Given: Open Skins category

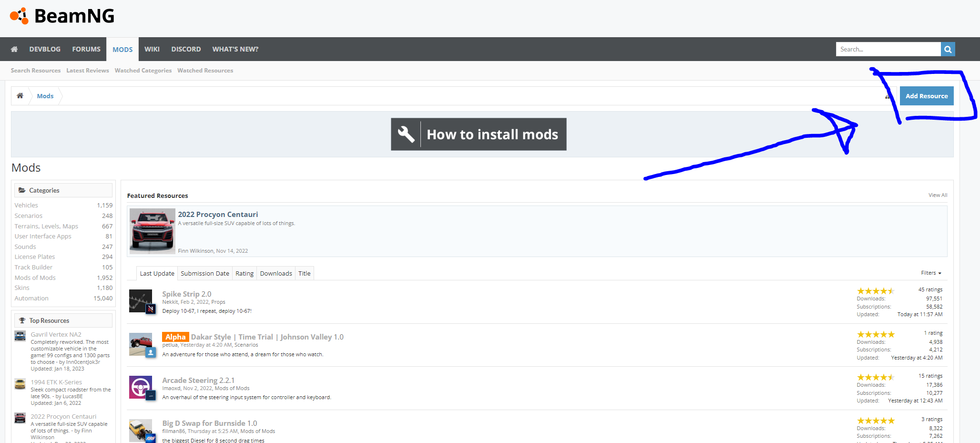Looking at the screenshot, I should 22,288.
